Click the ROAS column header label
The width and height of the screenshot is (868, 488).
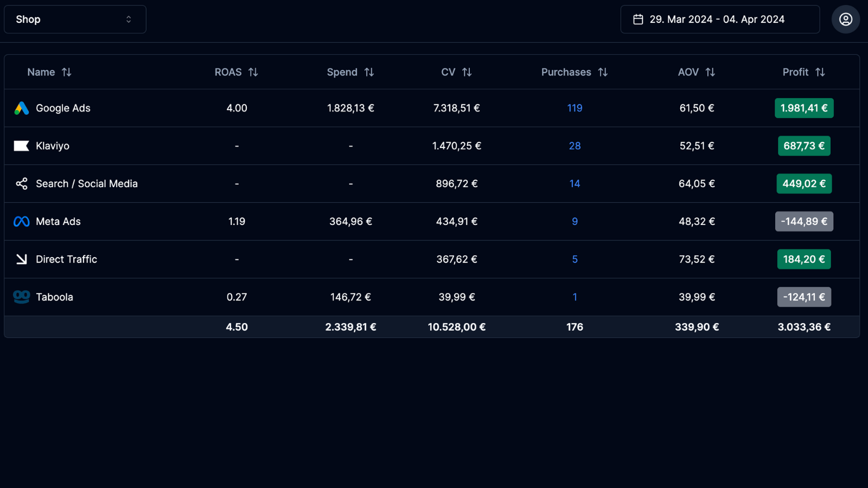228,72
